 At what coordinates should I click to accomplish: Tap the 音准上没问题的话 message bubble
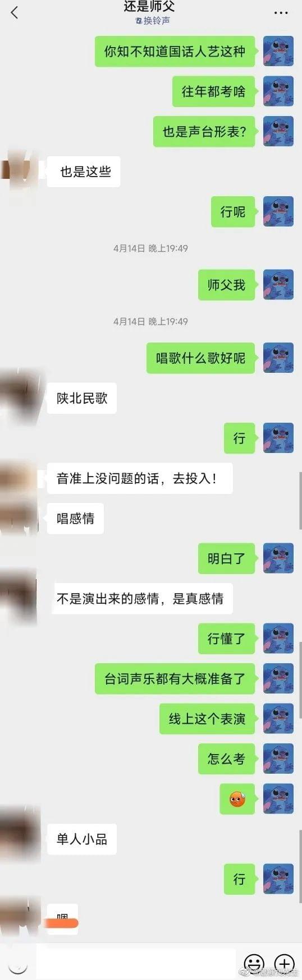pyautogui.click(x=140, y=478)
